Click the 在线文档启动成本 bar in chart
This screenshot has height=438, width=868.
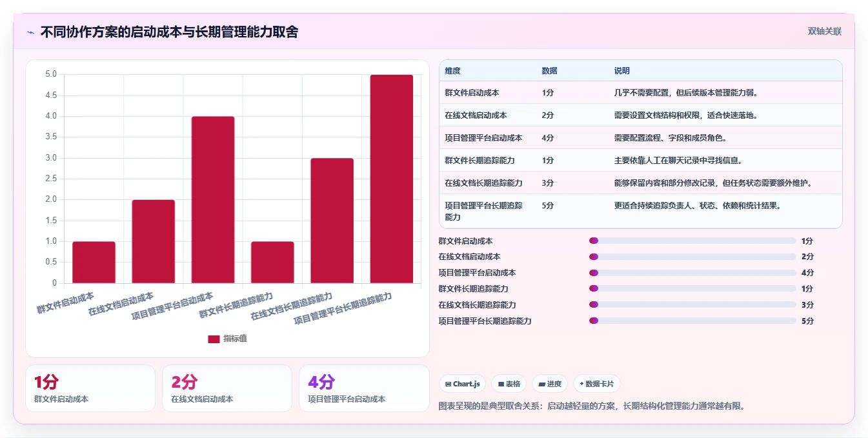pos(154,241)
